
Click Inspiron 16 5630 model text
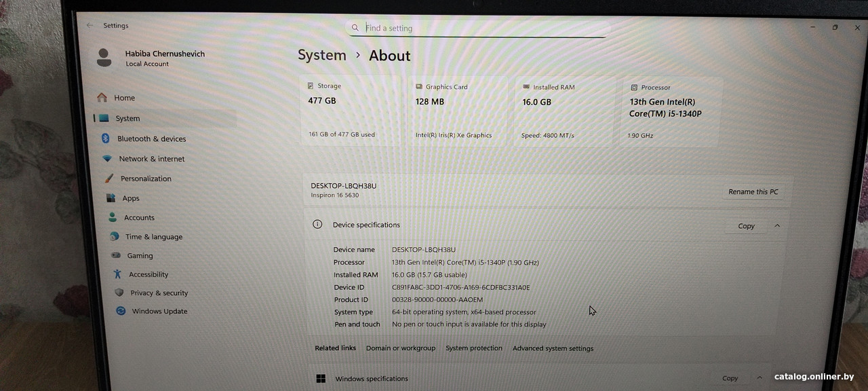pos(335,195)
